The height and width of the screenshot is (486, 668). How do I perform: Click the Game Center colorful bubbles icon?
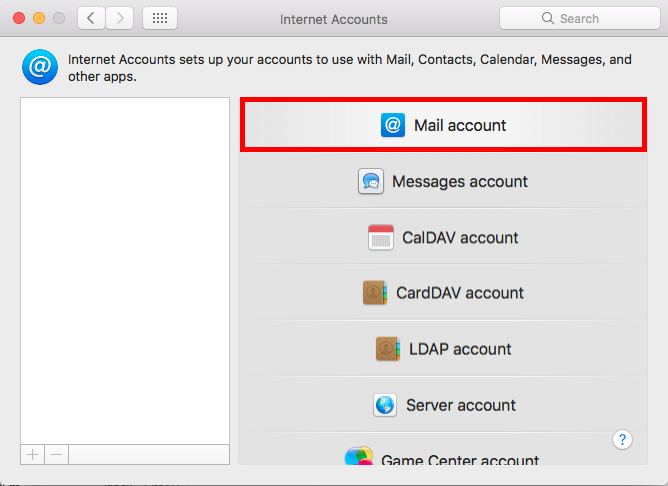pos(359,458)
